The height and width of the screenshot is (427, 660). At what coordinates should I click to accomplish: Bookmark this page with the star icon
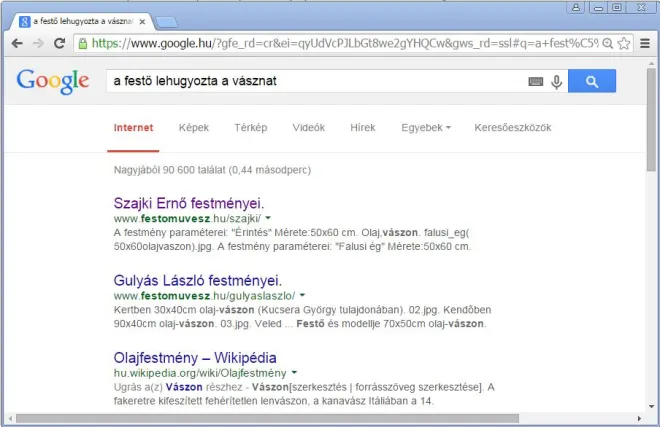[x=623, y=43]
